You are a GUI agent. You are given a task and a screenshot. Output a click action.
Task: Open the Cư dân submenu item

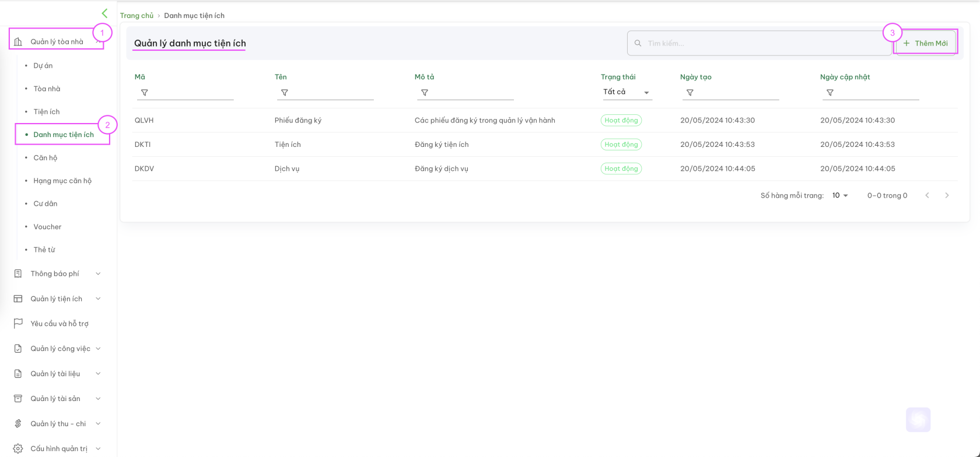click(45, 203)
